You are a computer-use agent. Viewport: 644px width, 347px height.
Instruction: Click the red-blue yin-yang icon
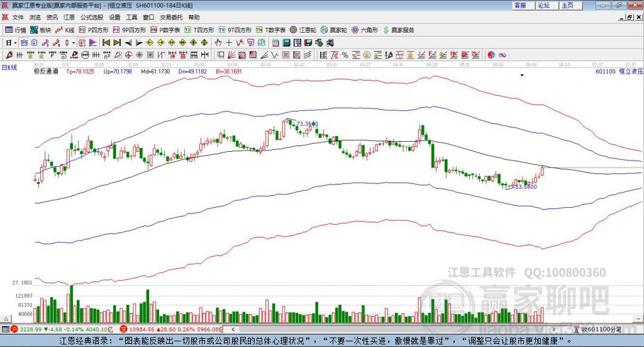pos(491,55)
